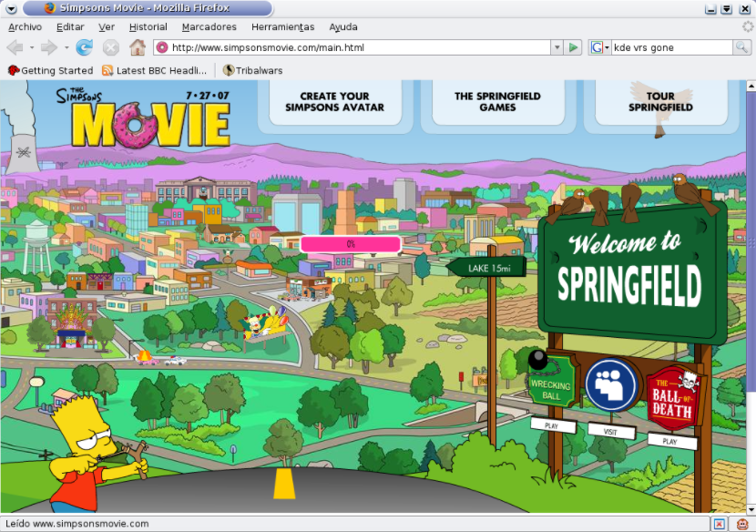The width and height of the screenshot is (756, 532).
Task: Open the Editar menu
Action: tap(70, 27)
